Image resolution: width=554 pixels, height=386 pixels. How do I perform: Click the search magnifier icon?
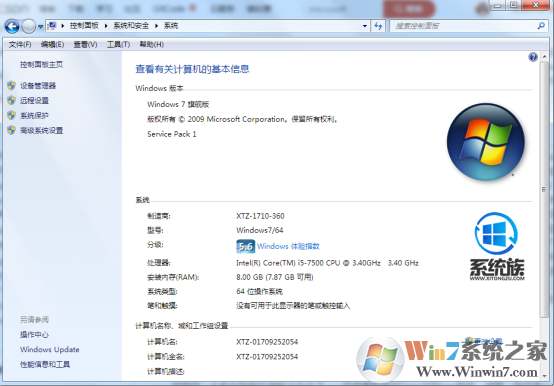pyautogui.click(x=541, y=26)
